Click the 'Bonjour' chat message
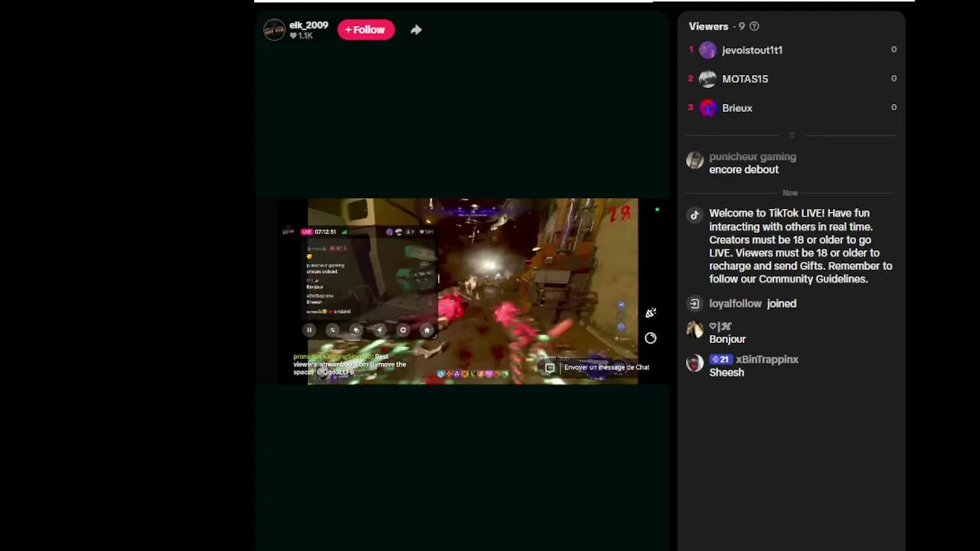 pyautogui.click(x=727, y=339)
